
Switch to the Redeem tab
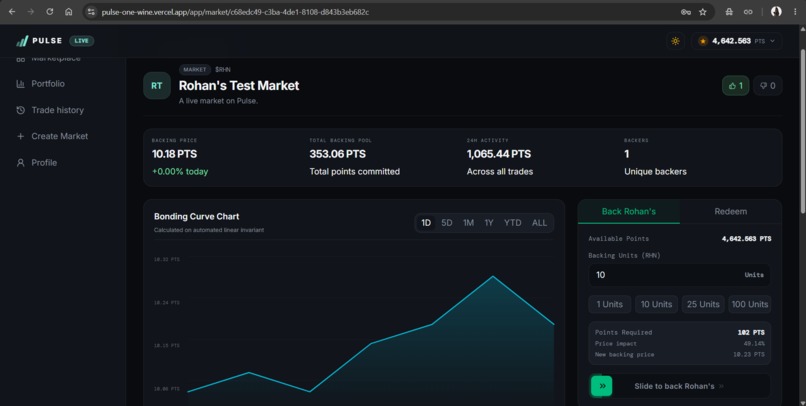click(730, 212)
